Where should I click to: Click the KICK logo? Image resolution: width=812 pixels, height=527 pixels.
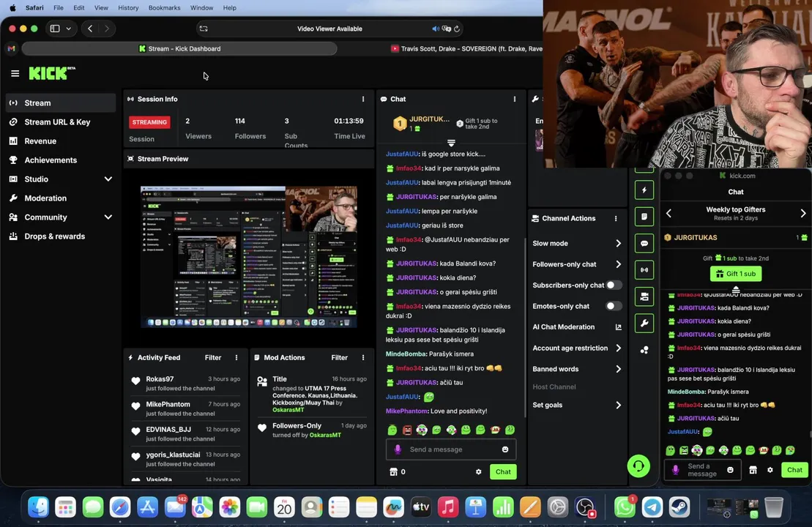52,73
